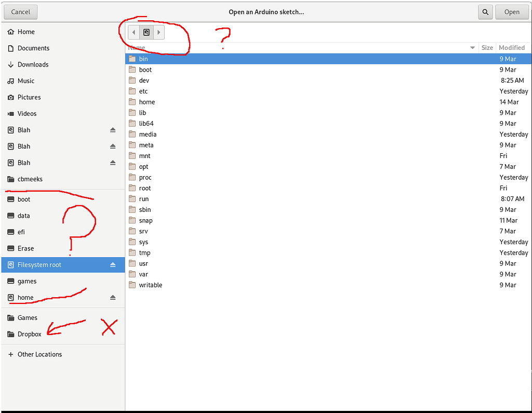The height and width of the screenshot is (413, 532).
Task: Select the Filesystem root icon in the path bar
Action: (x=146, y=32)
